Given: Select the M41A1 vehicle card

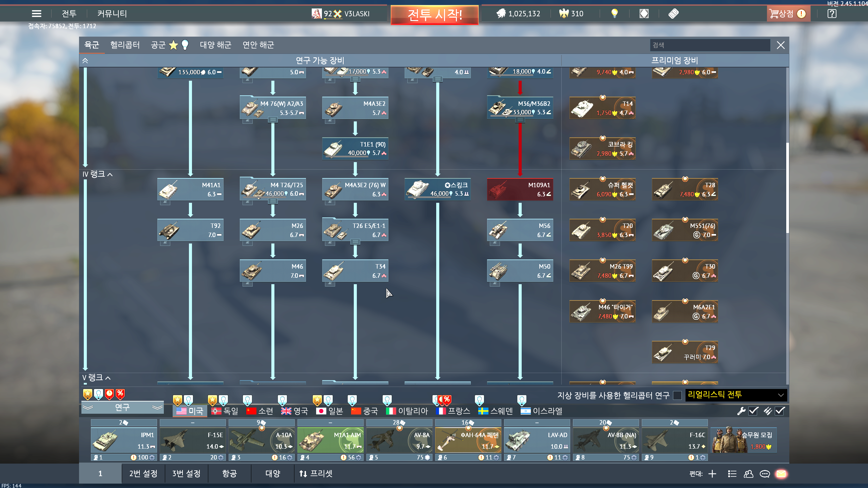Looking at the screenshot, I should pos(190,189).
